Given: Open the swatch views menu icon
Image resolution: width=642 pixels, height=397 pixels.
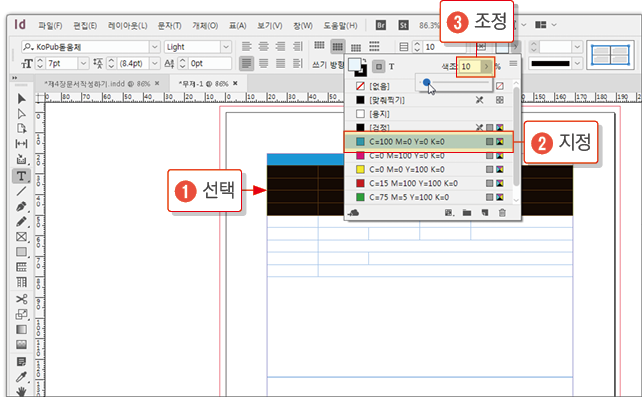Looking at the screenshot, I should click(449, 212).
